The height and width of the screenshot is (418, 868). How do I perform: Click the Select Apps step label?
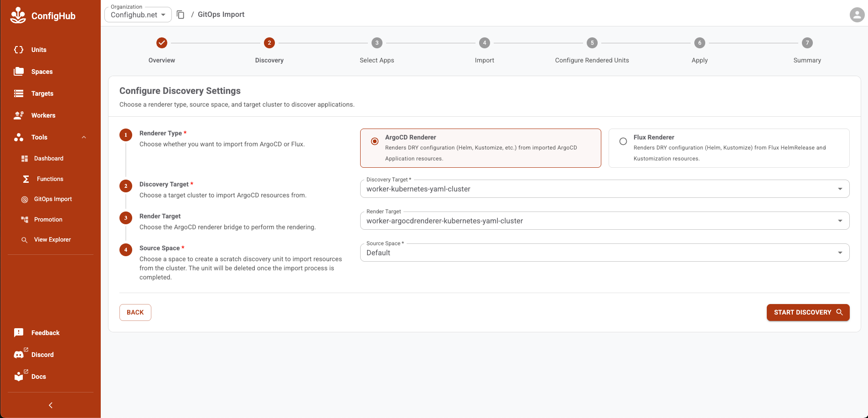[377, 60]
